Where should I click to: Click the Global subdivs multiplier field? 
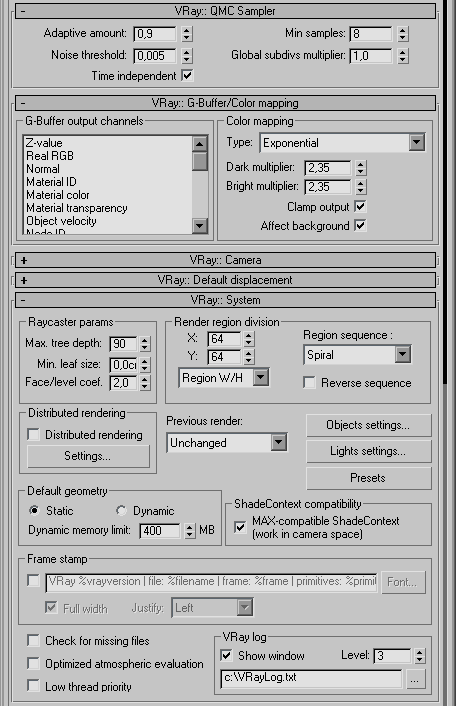click(x=370, y=56)
